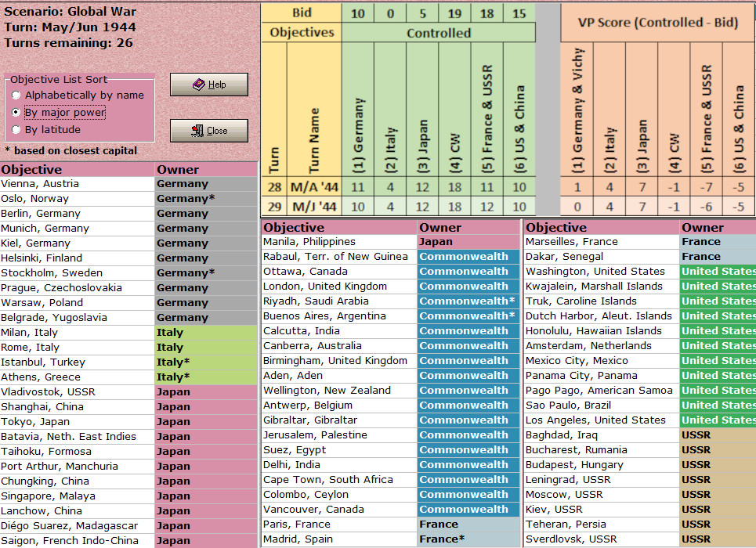Select Tokyo, Japan objective
Image resolution: width=756 pixels, height=548 pixels.
[77, 422]
